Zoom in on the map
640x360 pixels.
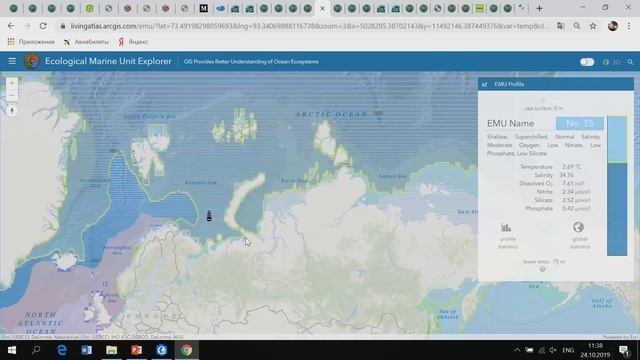[12, 83]
